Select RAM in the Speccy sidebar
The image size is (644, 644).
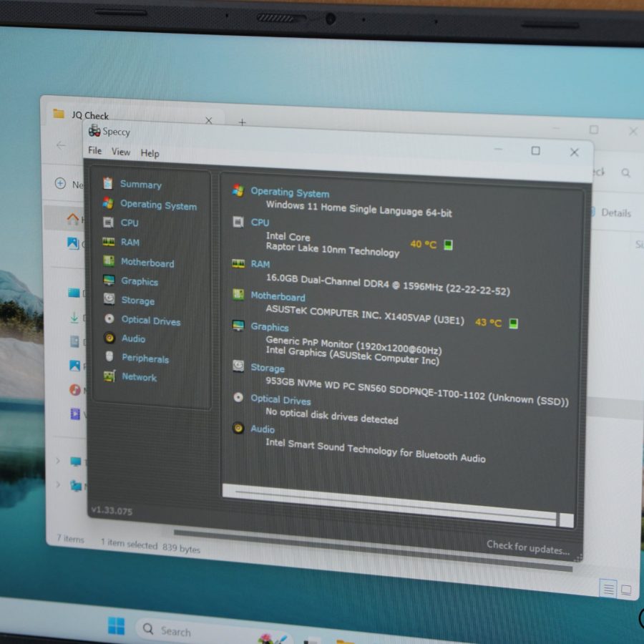click(130, 243)
